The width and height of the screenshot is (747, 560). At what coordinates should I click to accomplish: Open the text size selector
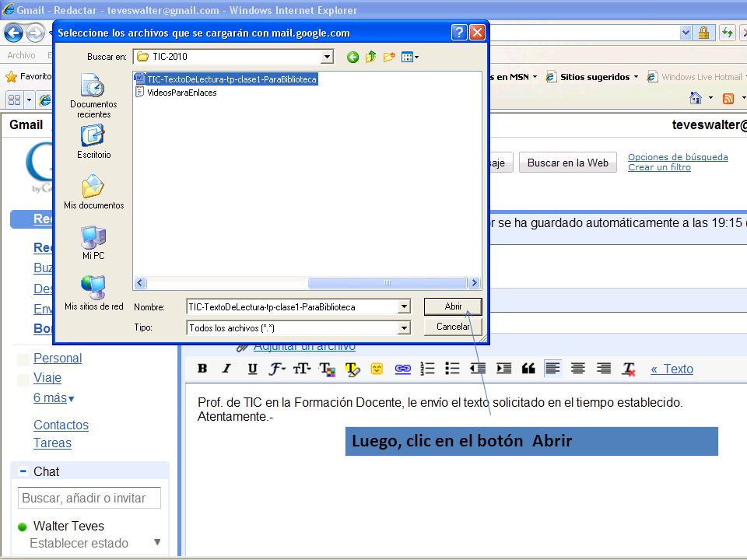(x=302, y=369)
